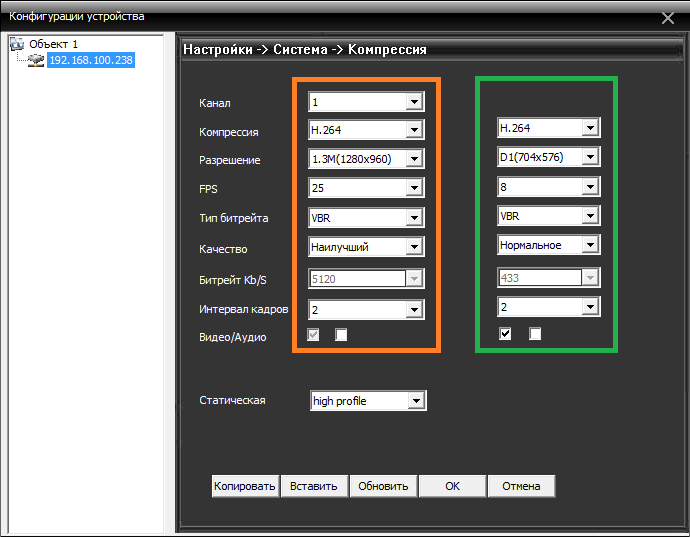Click the Отмена button
Screen dimensions: 690x537
click(x=521, y=486)
